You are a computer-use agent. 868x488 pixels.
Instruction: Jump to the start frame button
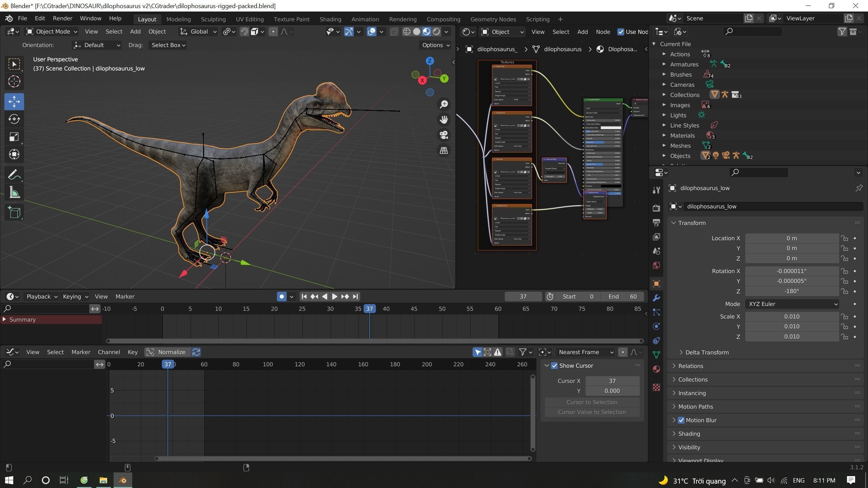click(304, 297)
